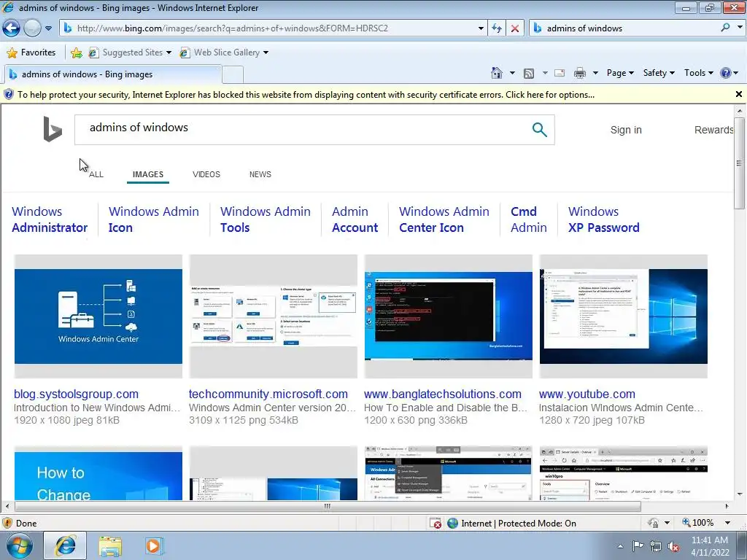This screenshot has height=560, width=747.
Task: Click the Refresh page icon
Action: pyautogui.click(x=497, y=28)
